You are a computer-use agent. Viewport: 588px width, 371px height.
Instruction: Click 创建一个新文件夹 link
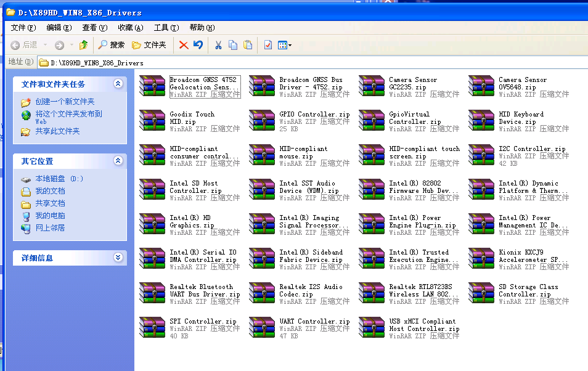pos(65,102)
